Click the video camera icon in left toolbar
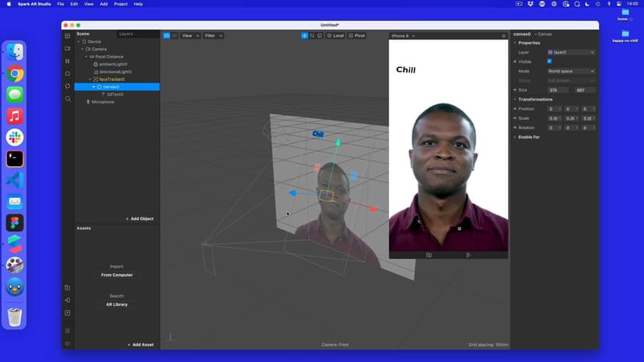The image size is (644, 362). 68,48
